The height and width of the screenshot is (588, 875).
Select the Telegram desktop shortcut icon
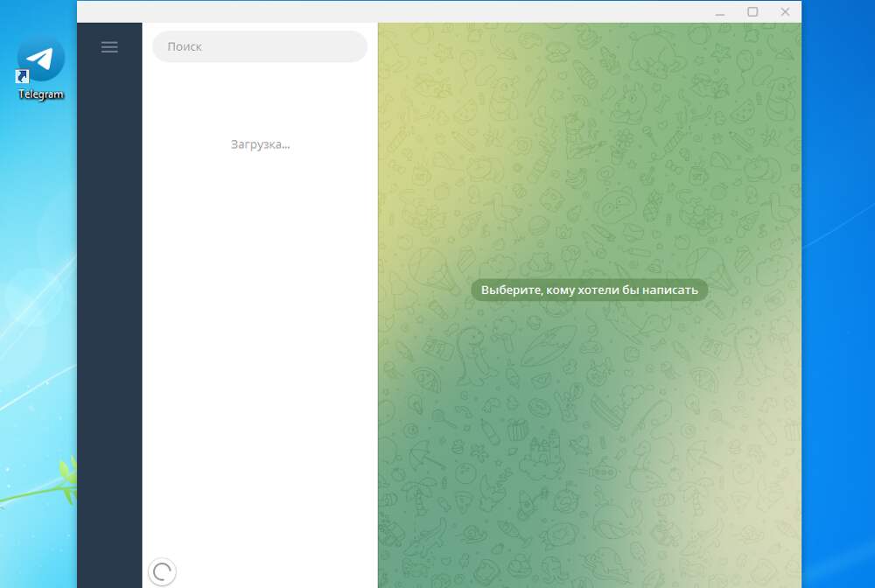(x=41, y=59)
